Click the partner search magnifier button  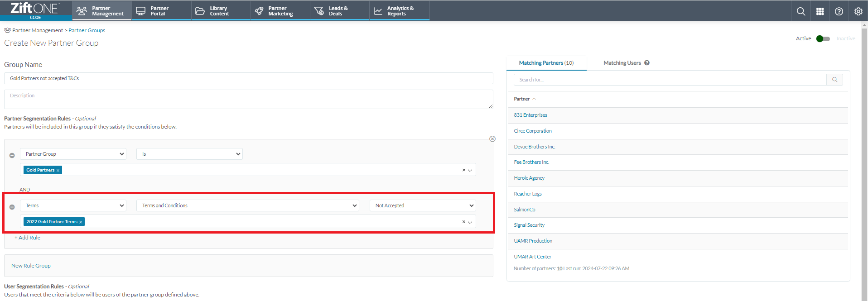coord(834,80)
